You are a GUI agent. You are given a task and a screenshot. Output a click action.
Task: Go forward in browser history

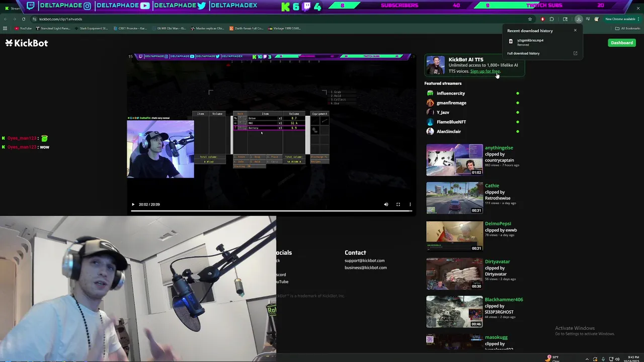pos(14,19)
